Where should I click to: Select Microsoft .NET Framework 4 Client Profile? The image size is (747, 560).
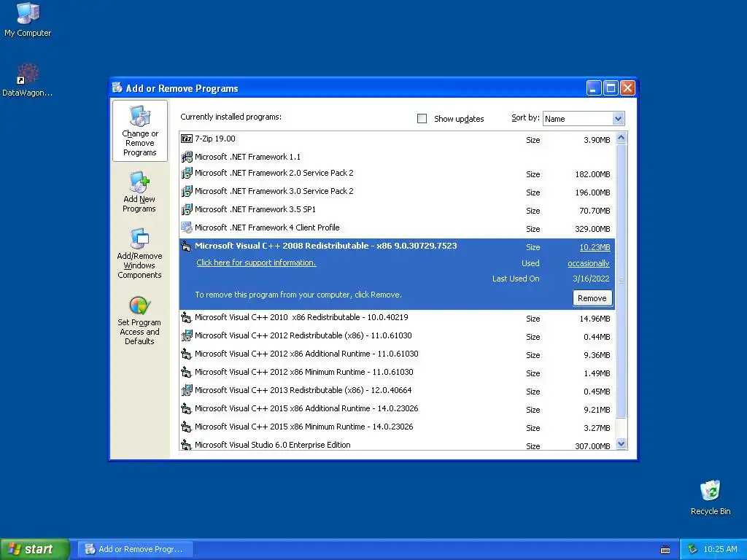(x=397, y=228)
